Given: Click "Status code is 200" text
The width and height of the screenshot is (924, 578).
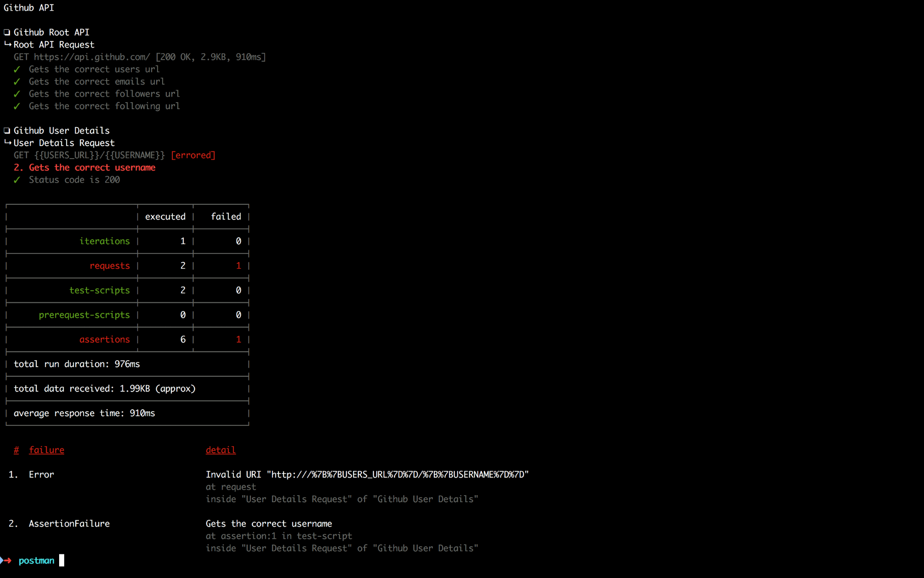Looking at the screenshot, I should tap(74, 180).
